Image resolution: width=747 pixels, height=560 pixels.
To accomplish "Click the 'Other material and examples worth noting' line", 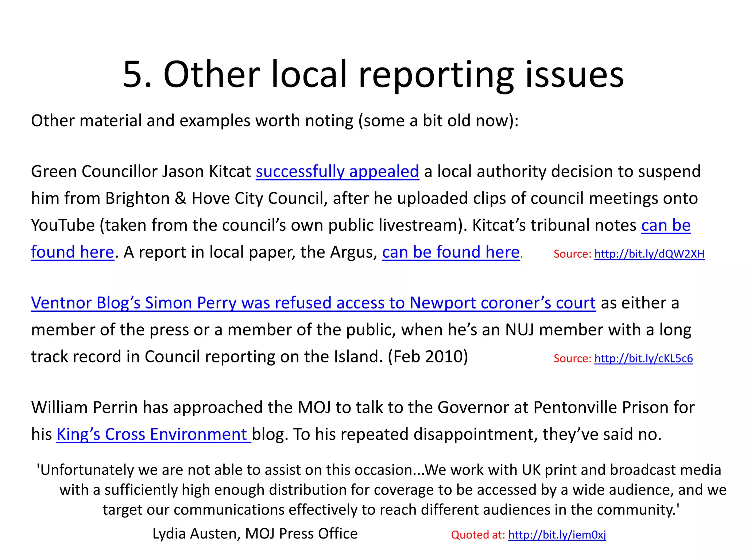I will (274, 121).
